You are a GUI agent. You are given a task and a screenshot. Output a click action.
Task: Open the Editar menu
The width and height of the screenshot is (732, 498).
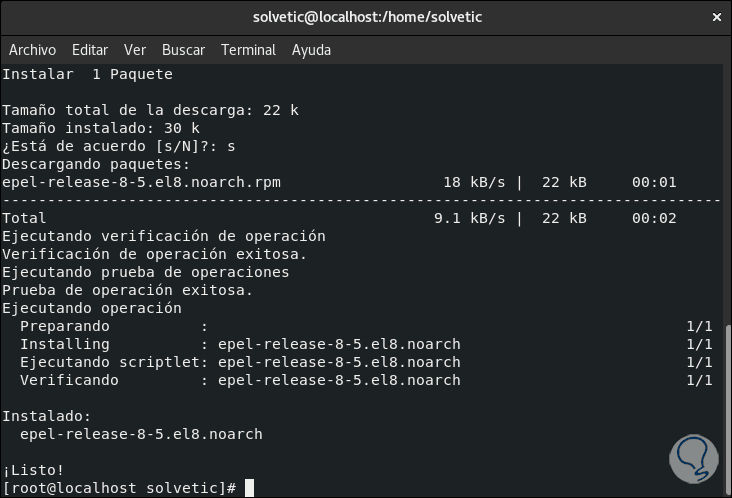point(90,50)
